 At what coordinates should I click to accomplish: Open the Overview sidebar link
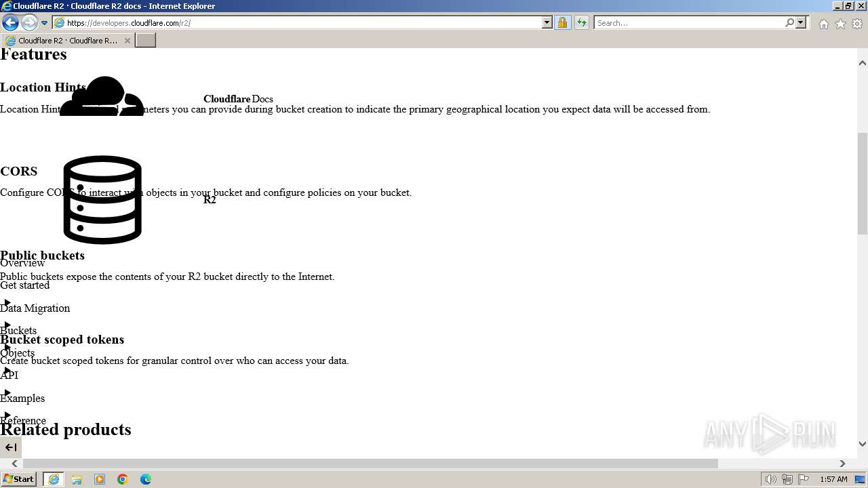(x=22, y=263)
